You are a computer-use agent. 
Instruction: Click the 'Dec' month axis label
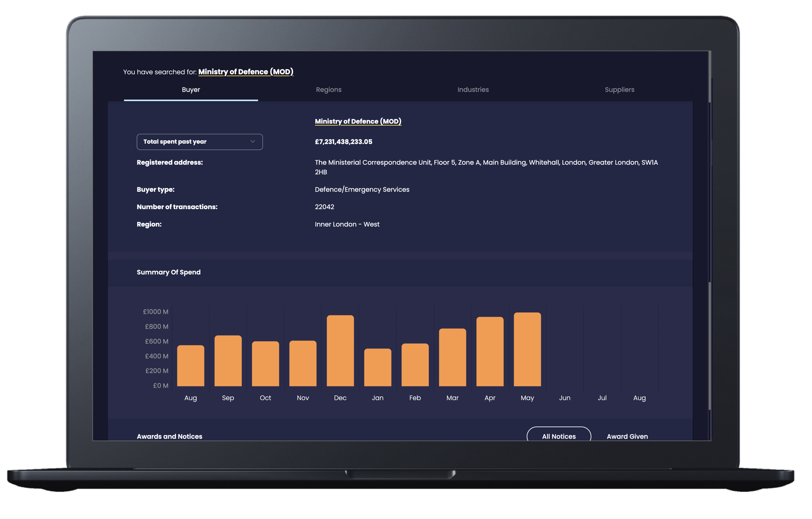pyautogui.click(x=340, y=398)
